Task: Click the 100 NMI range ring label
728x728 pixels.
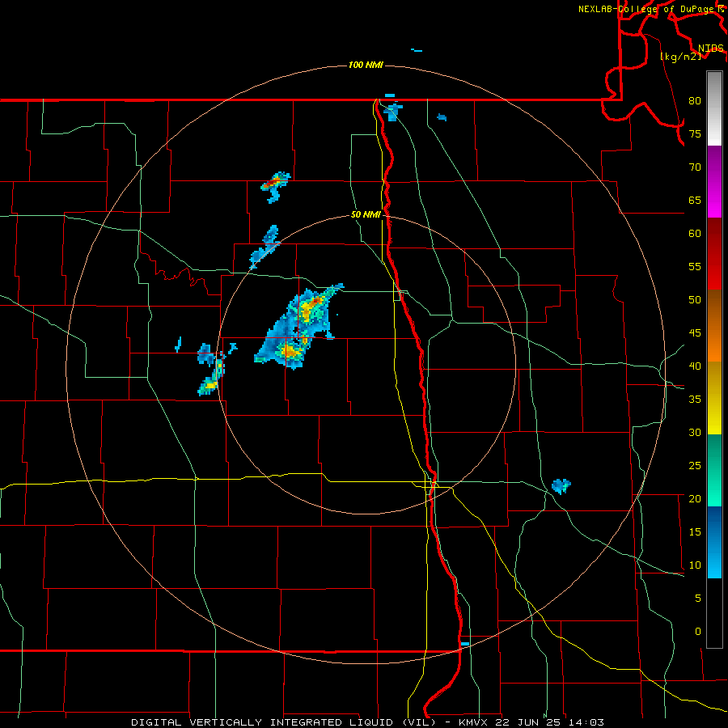Action: (x=366, y=65)
